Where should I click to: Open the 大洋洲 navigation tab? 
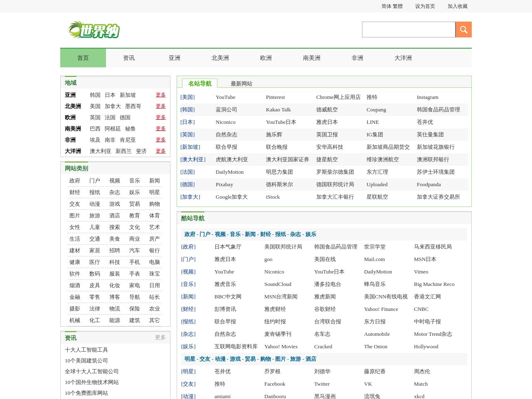(403, 58)
